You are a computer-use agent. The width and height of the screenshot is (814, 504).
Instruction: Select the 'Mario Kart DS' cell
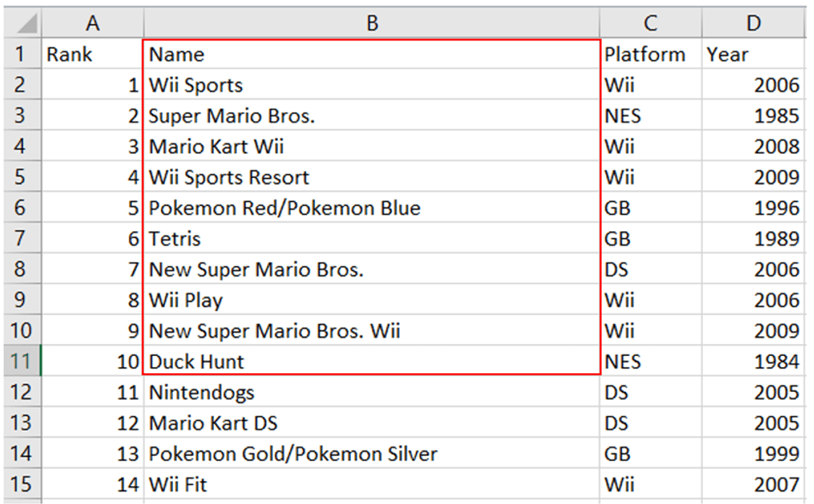tap(371, 423)
